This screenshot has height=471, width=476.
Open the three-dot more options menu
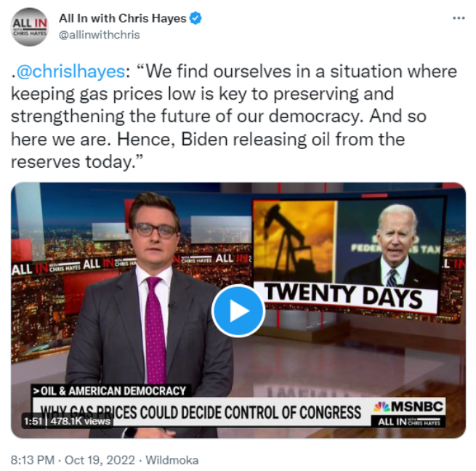459,18
